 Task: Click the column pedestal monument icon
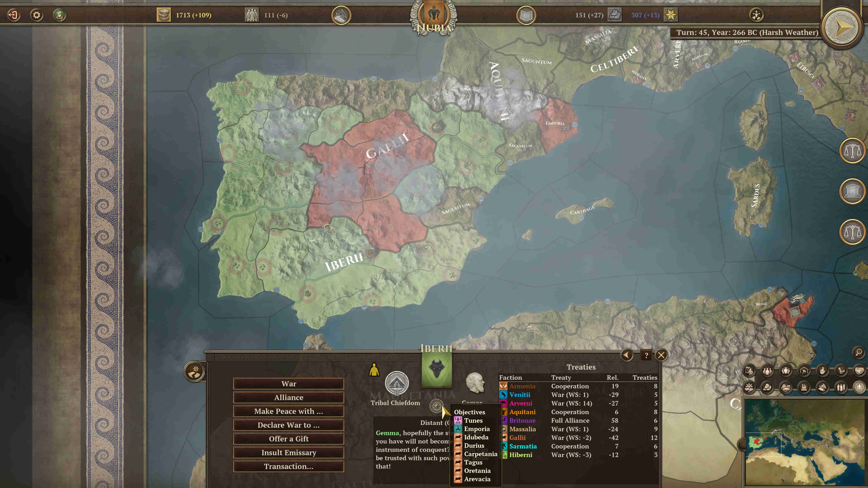click(x=804, y=387)
